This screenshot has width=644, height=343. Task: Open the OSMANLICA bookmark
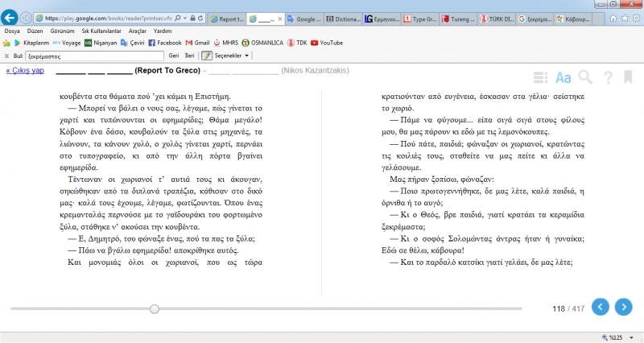262,43
